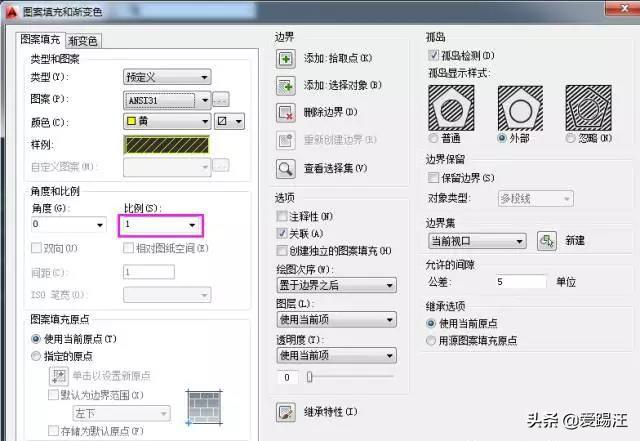Select the Ignore (忽略) island style thumbnail
Viewport: 640px width, 441px height.
tap(588, 108)
